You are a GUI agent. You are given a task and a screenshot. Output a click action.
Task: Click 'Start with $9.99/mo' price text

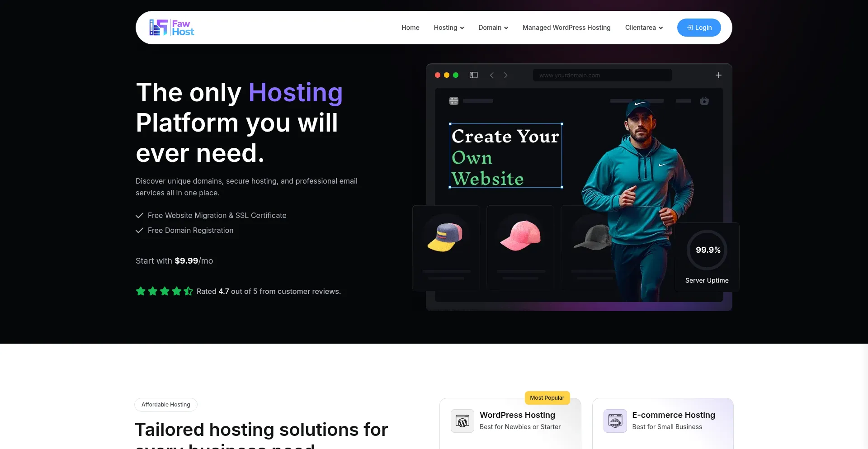pyautogui.click(x=174, y=261)
